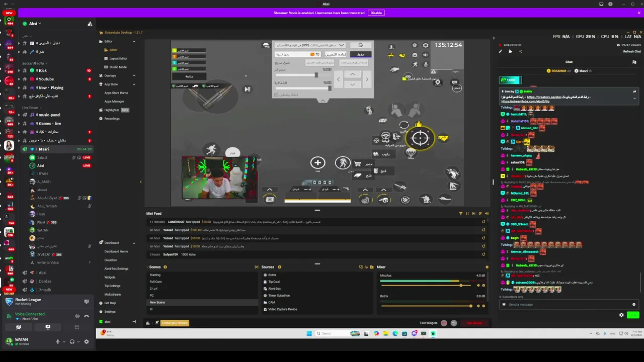The height and width of the screenshot is (362, 644).
Task: Open Layout Editor in Streamlabs
Action: pos(118,58)
